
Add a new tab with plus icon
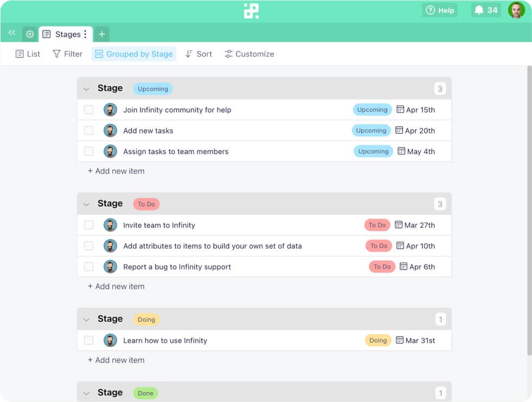click(x=101, y=34)
